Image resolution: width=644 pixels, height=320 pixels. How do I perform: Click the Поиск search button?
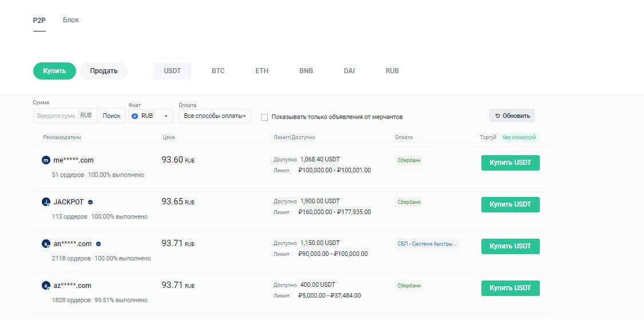[x=111, y=116]
